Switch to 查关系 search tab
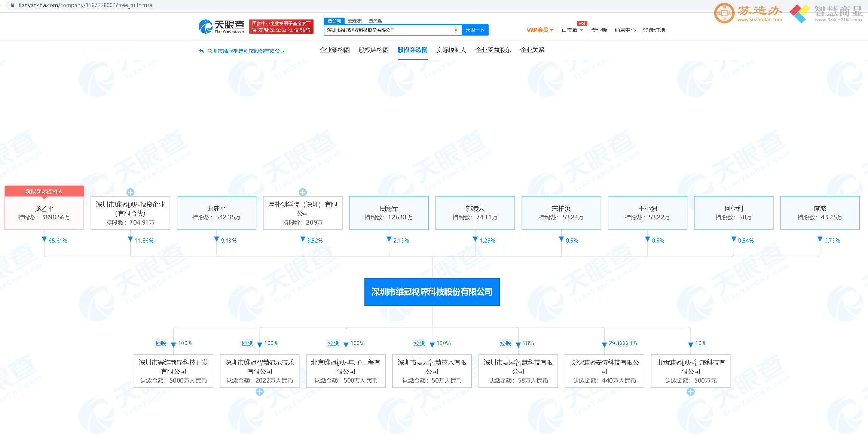 375,21
